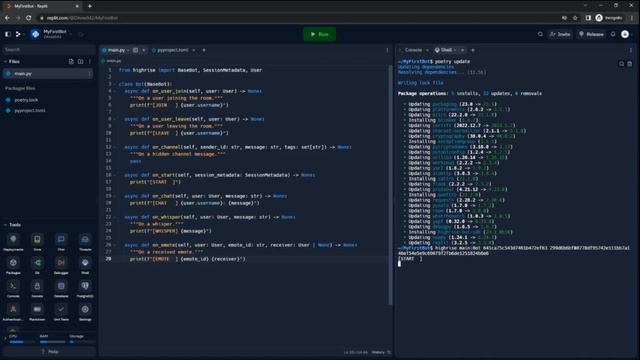Screen dimensions: 640x360
Task: Focus the sidebar Search field
Action: [x=48, y=49]
